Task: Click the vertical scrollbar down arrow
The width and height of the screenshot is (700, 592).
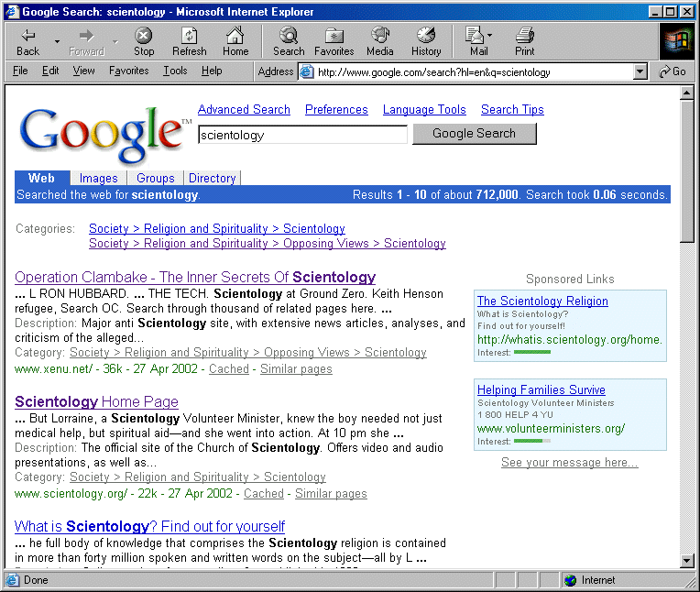Action: click(x=686, y=560)
